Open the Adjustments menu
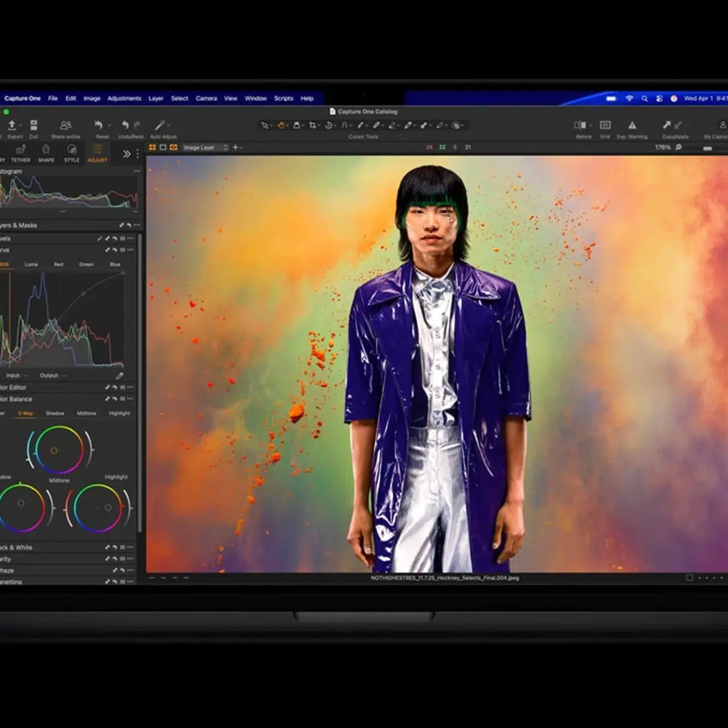The width and height of the screenshot is (728, 728). click(124, 98)
